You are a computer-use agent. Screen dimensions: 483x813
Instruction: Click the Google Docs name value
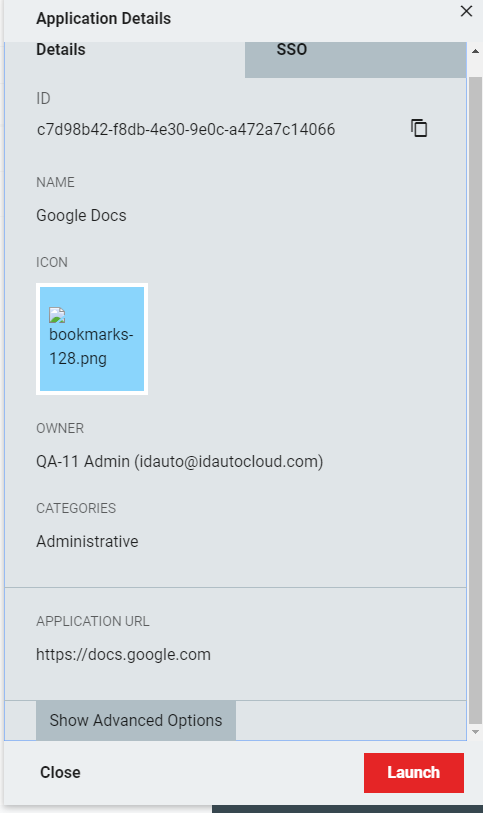pos(81,215)
